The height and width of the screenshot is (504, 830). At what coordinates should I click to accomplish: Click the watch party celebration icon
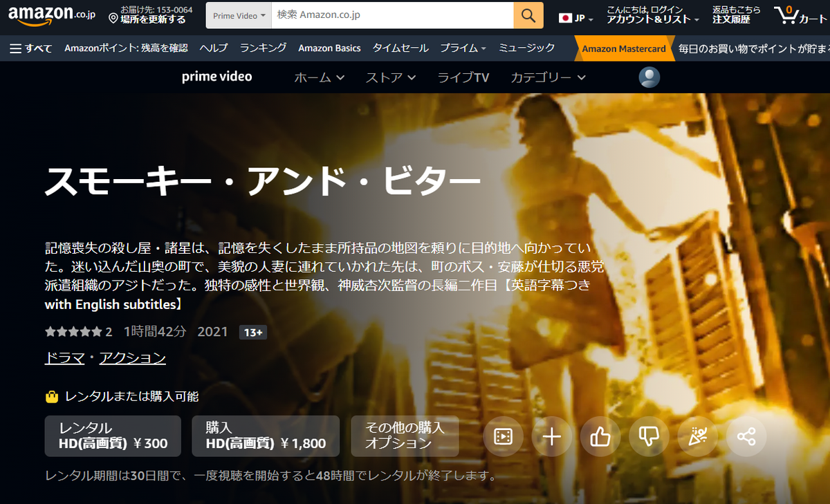tap(697, 436)
